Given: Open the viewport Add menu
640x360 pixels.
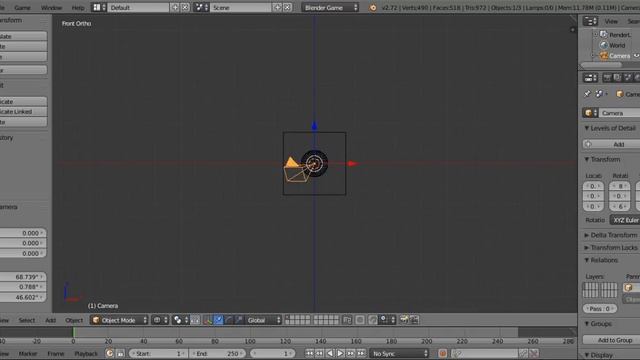Looking at the screenshot, I should pos(51,320).
